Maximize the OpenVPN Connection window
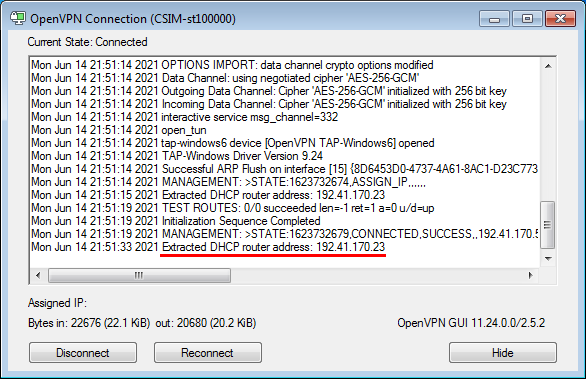This screenshot has height=379, width=586. click(527, 19)
